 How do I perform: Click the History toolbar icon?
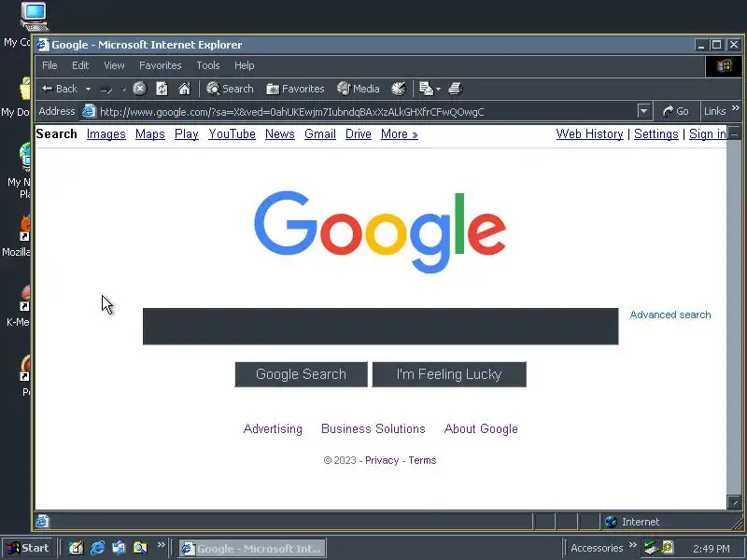click(399, 89)
